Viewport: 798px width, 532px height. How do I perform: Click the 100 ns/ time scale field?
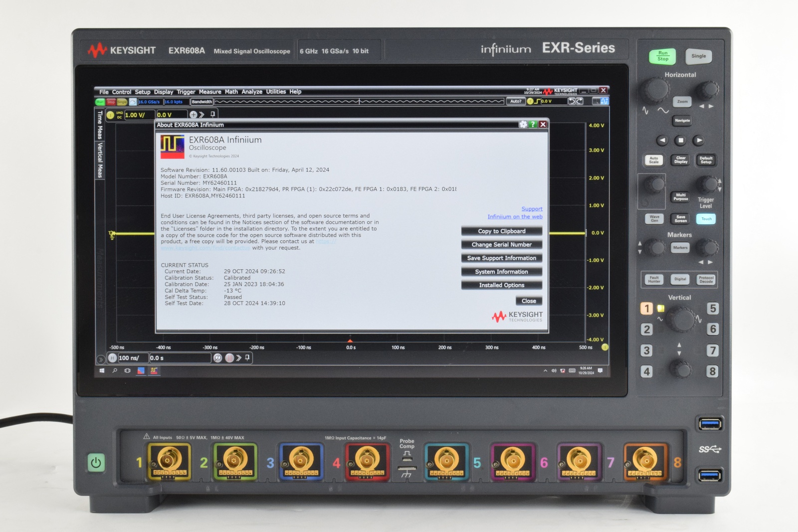[x=133, y=358]
